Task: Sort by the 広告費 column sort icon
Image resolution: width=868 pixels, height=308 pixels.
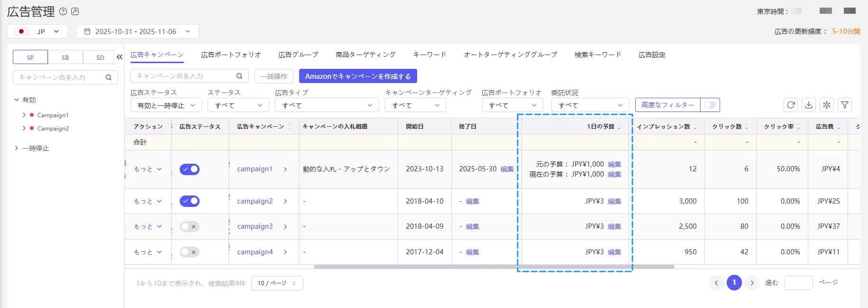Action: click(x=839, y=127)
